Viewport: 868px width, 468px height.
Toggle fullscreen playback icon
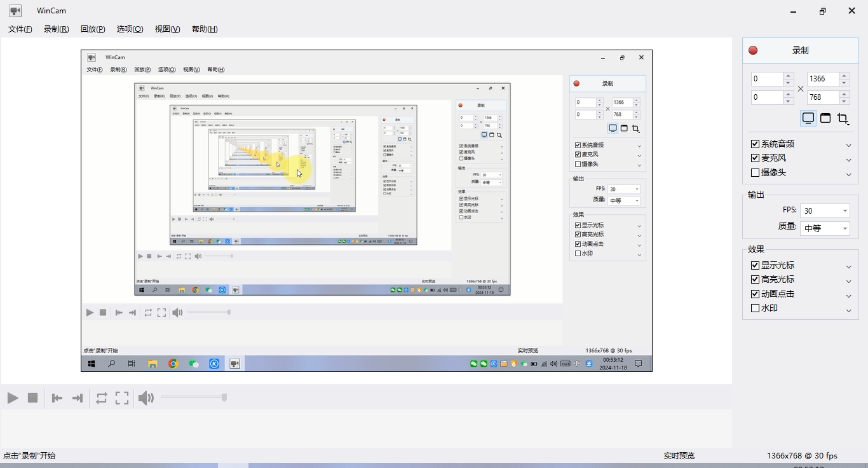coord(122,398)
